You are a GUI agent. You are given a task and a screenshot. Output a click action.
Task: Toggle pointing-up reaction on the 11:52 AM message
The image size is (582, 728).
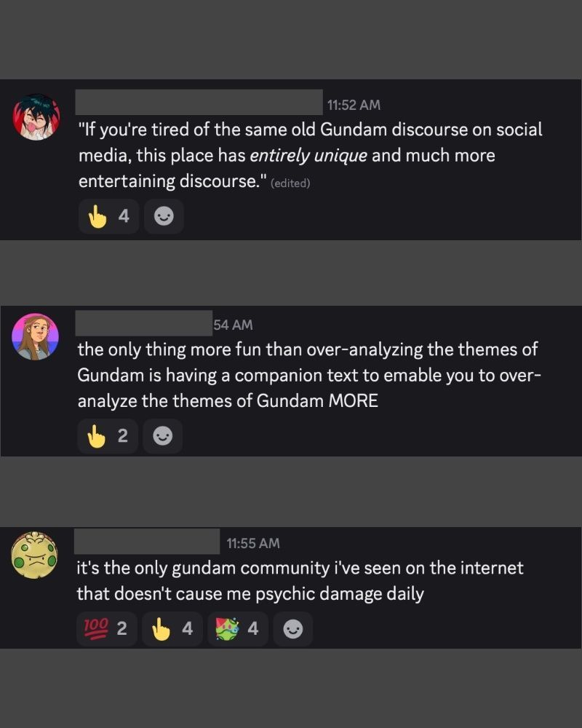(x=108, y=216)
